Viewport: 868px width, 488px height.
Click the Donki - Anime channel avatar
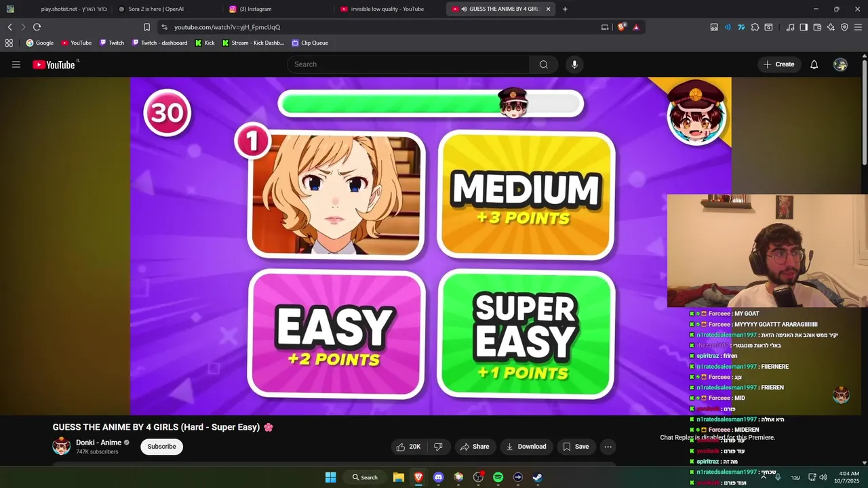click(62, 446)
